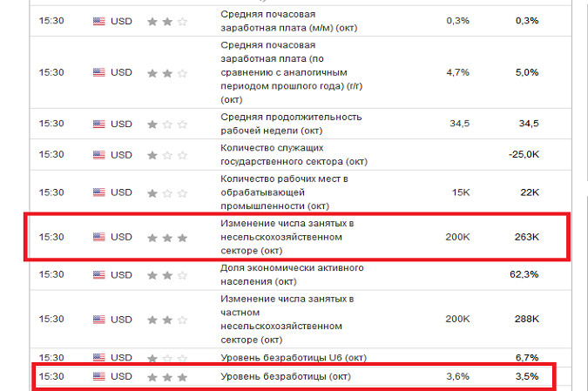
Task: Click the stars in the 263K nonfarm payrolls row
Action: [166, 236]
